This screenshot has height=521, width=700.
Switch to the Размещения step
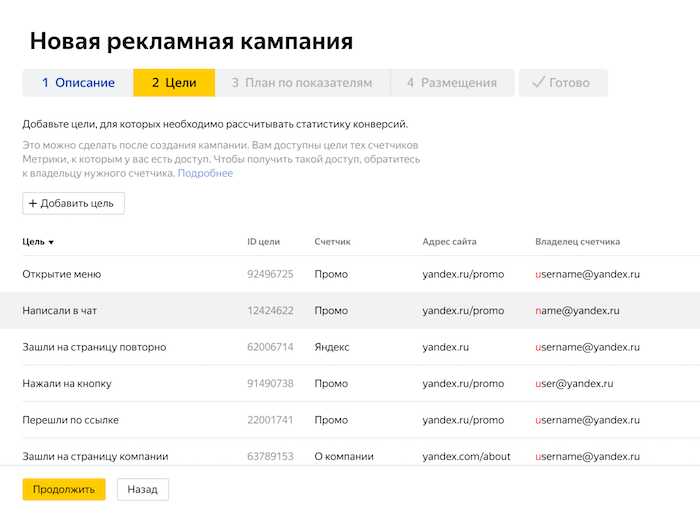[x=452, y=83]
